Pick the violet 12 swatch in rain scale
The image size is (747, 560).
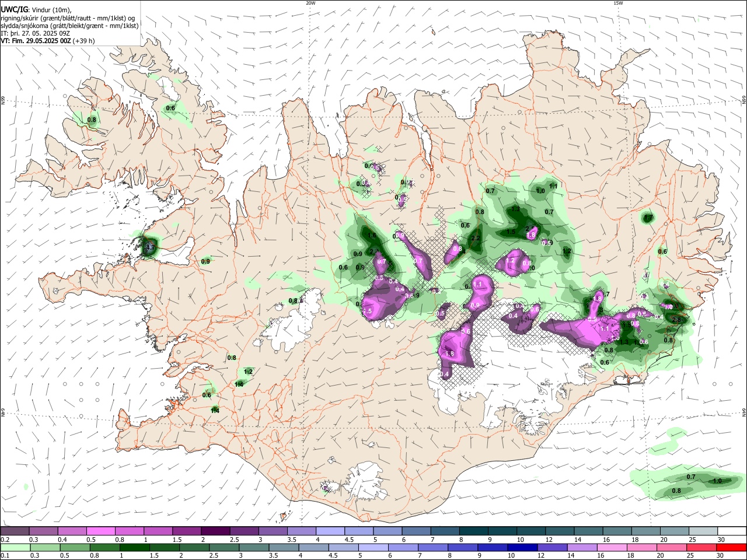(552, 547)
